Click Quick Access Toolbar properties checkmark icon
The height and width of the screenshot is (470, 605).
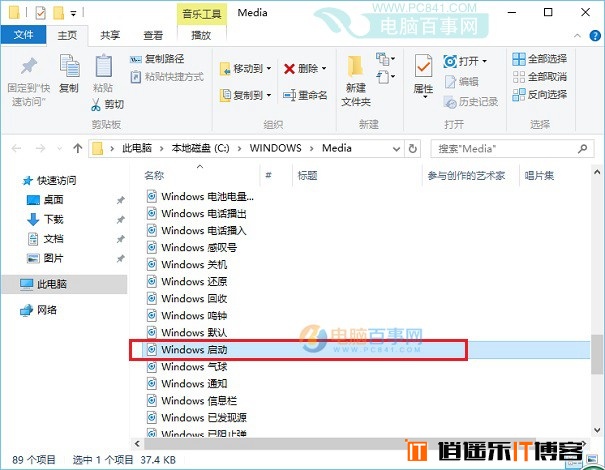pos(41,13)
